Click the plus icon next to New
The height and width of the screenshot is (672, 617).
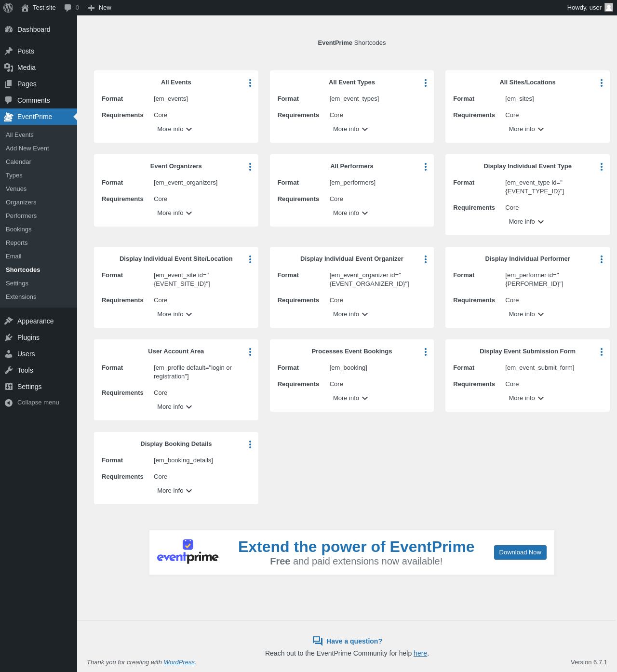(x=91, y=8)
